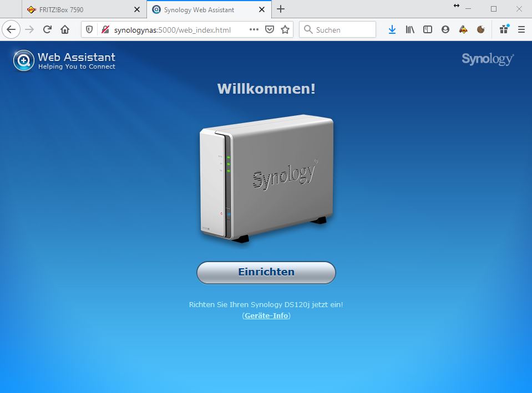The width and height of the screenshot is (532, 393).
Task: Click the Synology logo at top right
Action: pos(488,59)
